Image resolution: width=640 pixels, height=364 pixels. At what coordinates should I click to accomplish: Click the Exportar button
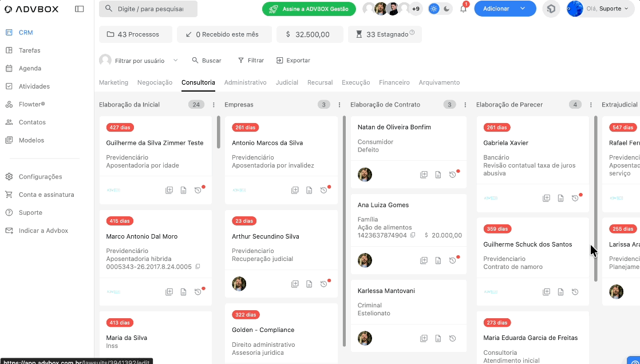coord(293,61)
